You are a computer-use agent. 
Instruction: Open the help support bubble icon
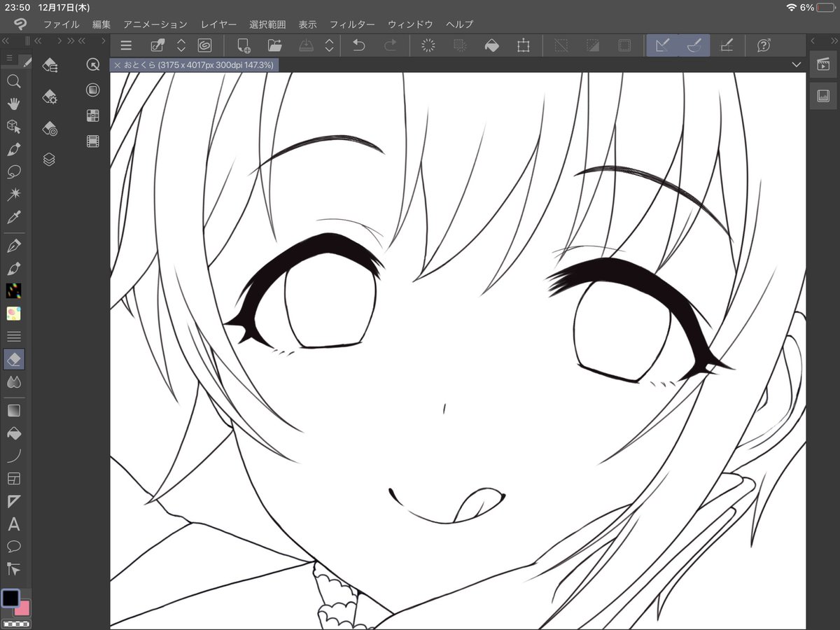coord(764,46)
